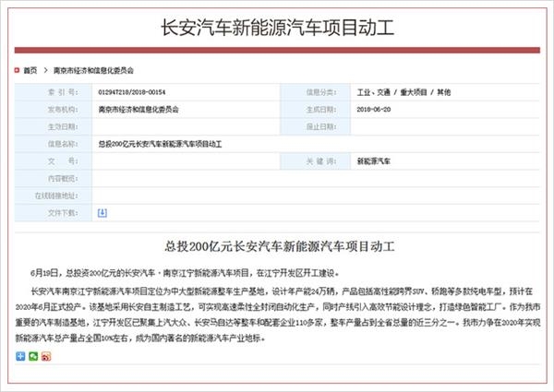554x392 pixels.
Task: Click publisher value 南京市经济和信息化委员会 in table
Action: (138, 110)
